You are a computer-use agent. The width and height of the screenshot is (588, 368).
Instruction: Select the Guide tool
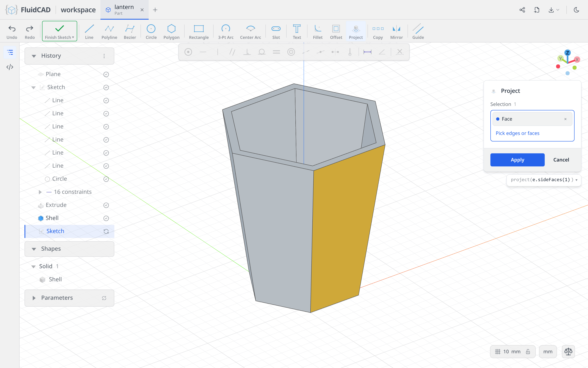coord(418,32)
